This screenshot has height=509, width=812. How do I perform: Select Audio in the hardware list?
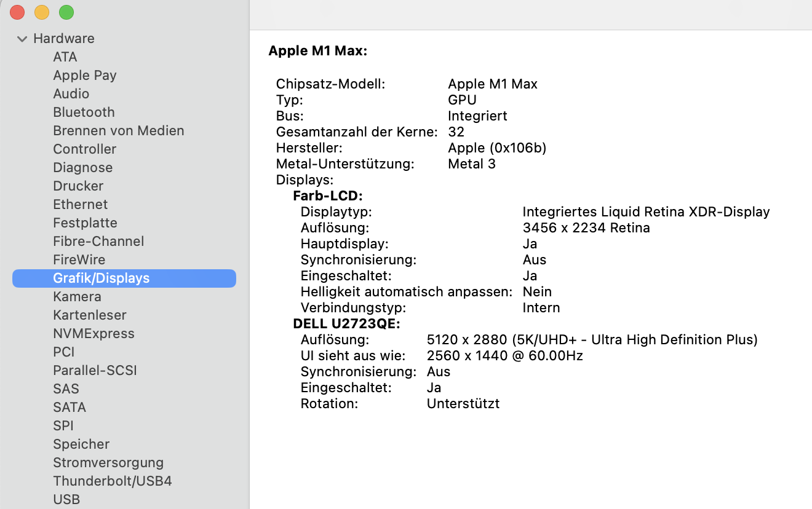(x=71, y=94)
